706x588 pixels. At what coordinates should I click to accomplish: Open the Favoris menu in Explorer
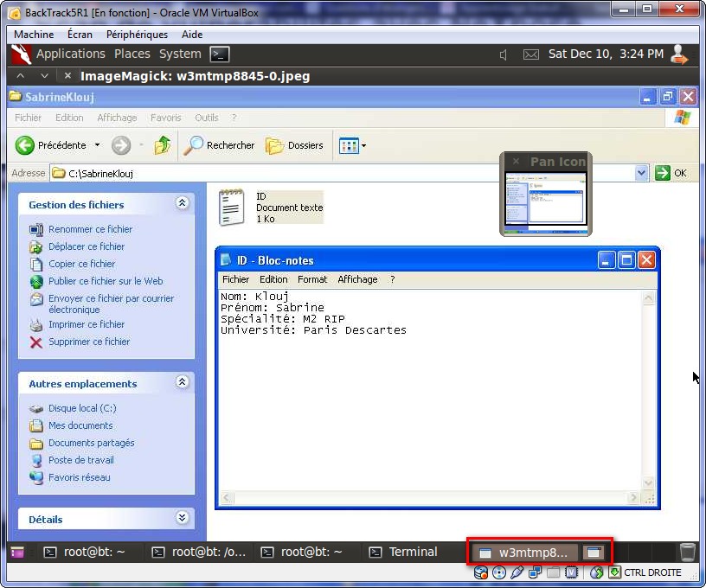click(166, 118)
